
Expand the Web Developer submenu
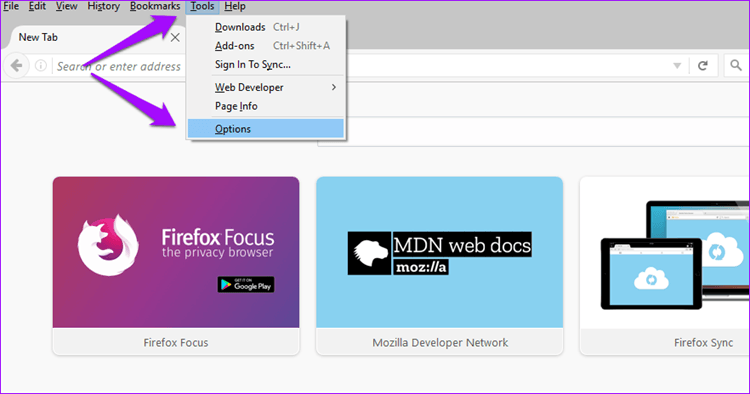coord(265,88)
